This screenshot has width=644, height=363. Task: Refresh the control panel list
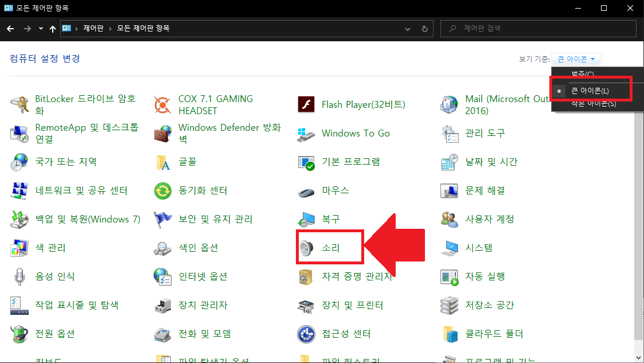pos(425,29)
